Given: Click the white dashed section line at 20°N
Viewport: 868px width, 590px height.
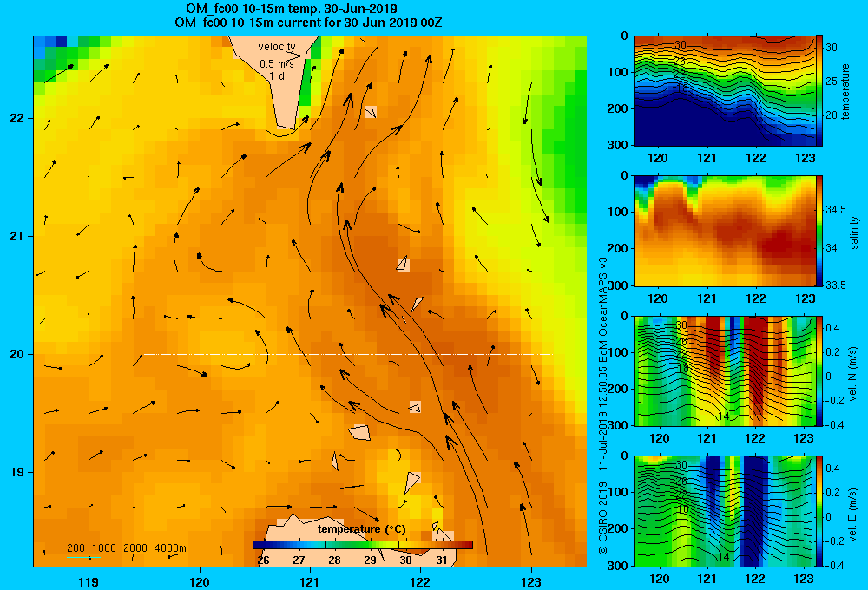Looking at the screenshot, I should pos(348,354).
